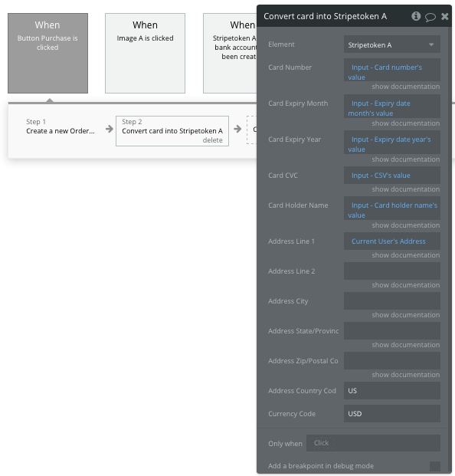Show documentation under Address Zip/Postal Code
This screenshot has width=455, height=476.
click(405, 375)
